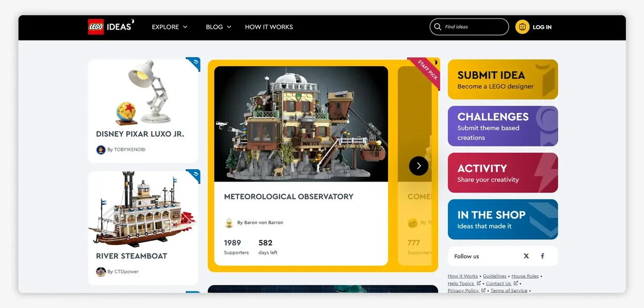Click the magnifying glass search icon

point(438,27)
